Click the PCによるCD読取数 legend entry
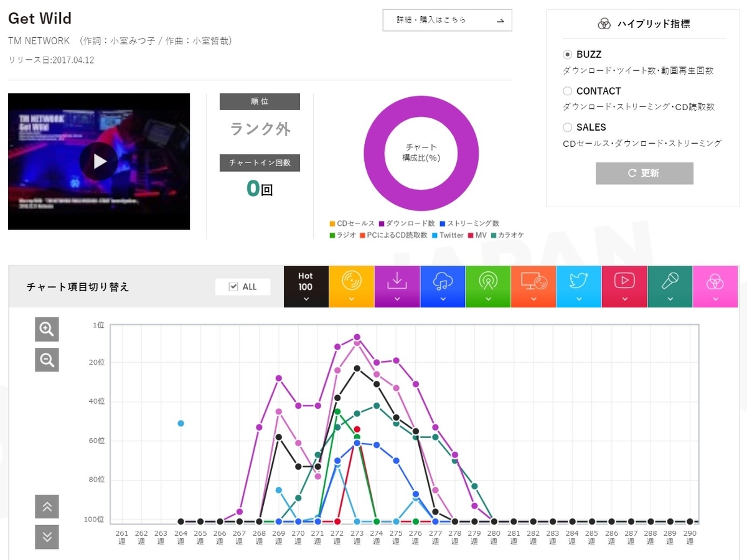 393,235
